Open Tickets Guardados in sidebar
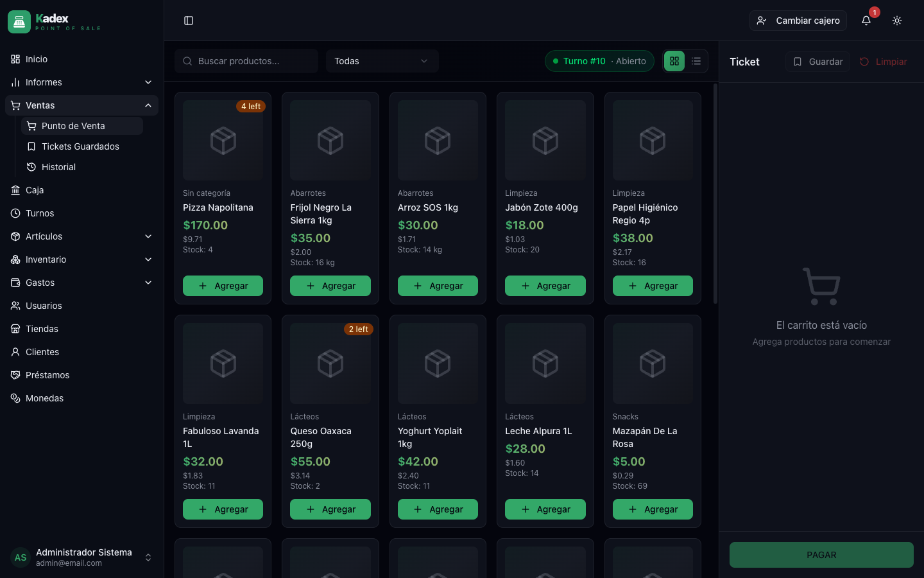The height and width of the screenshot is (578, 924). pos(80,146)
